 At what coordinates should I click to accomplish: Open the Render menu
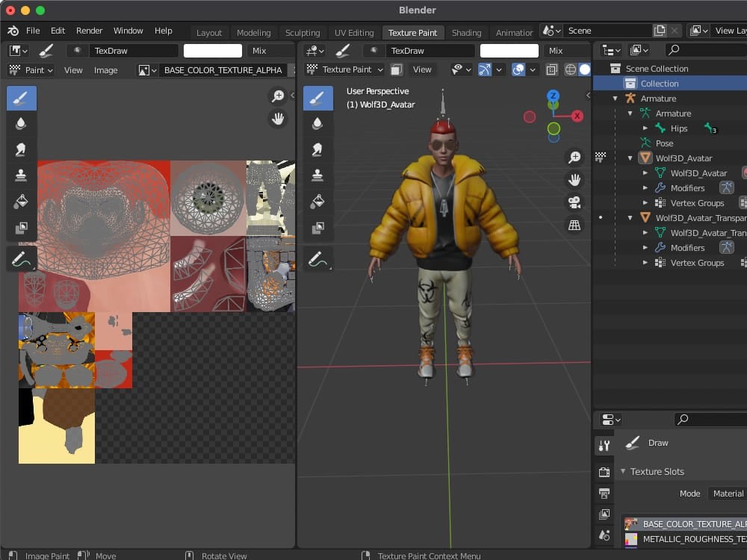tap(89, 31)
